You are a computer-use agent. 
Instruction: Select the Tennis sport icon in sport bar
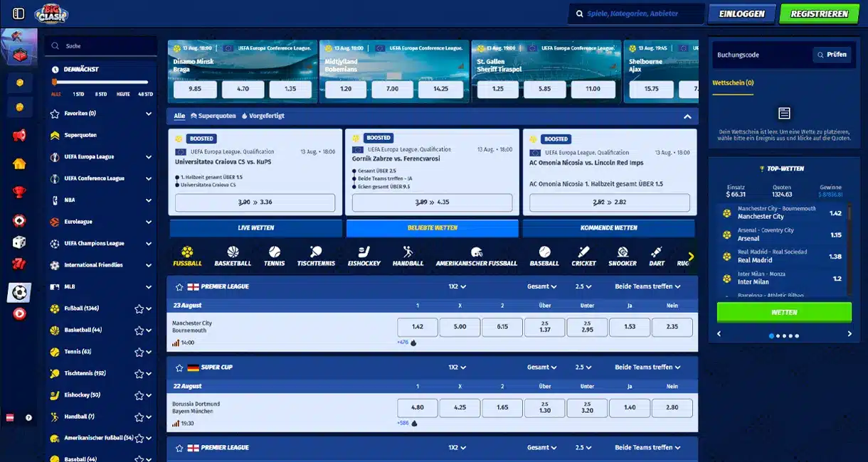pos(274,252)
